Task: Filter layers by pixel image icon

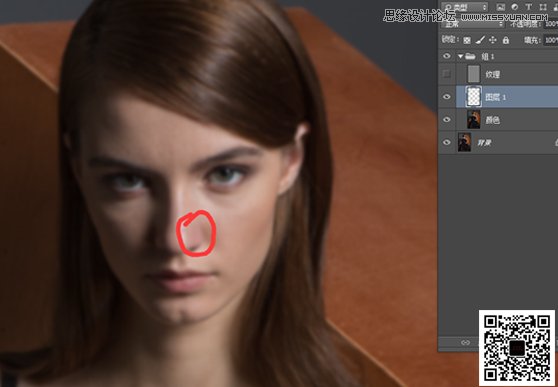Action: (501, 7)
